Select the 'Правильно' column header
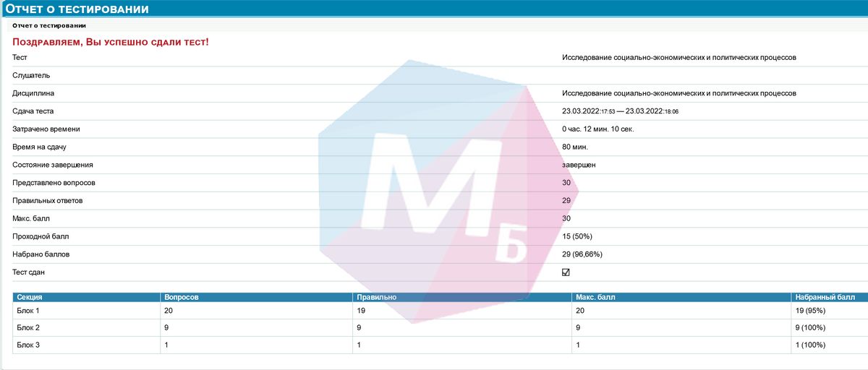868x370 pixels. (x=375, y=297)
